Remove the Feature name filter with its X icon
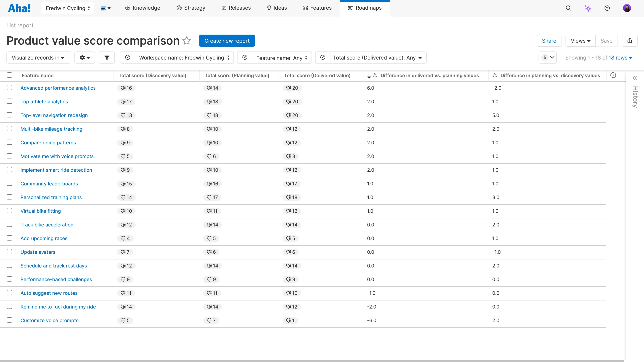 click(x=245, y=58)
